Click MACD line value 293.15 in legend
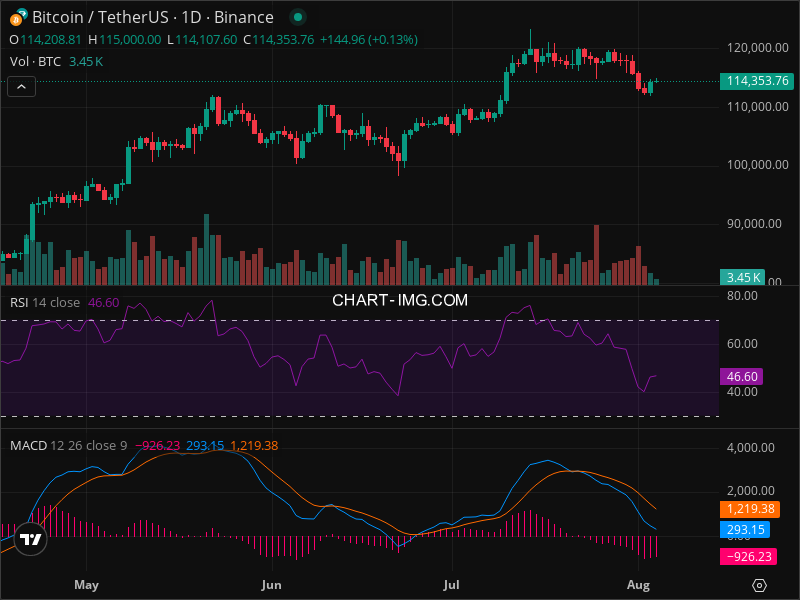The height and width of the screenshot is (600, 800). tap(205, 446)
